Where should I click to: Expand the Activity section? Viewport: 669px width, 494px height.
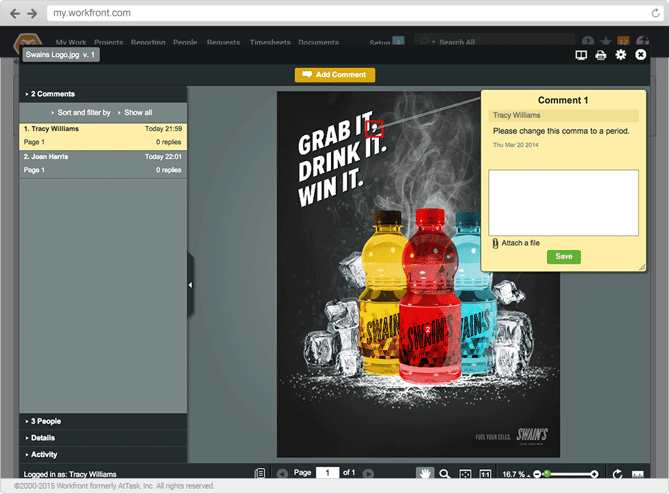tap(44, 454)
